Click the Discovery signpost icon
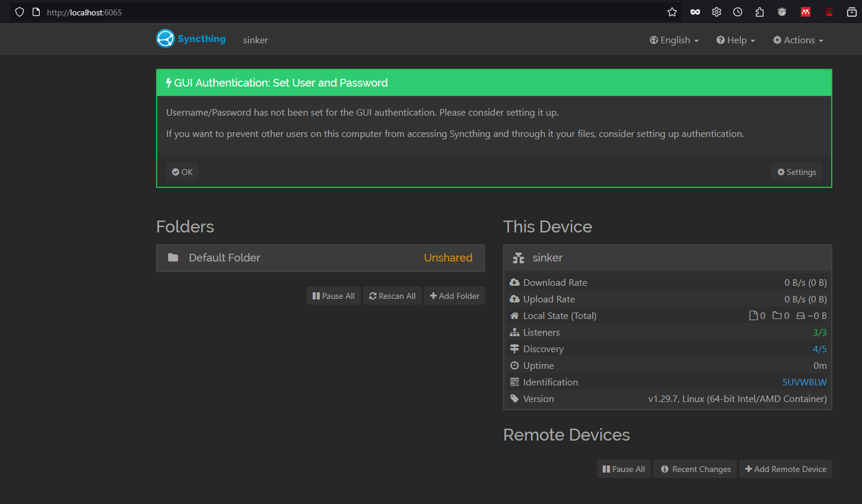 [514, 349]
